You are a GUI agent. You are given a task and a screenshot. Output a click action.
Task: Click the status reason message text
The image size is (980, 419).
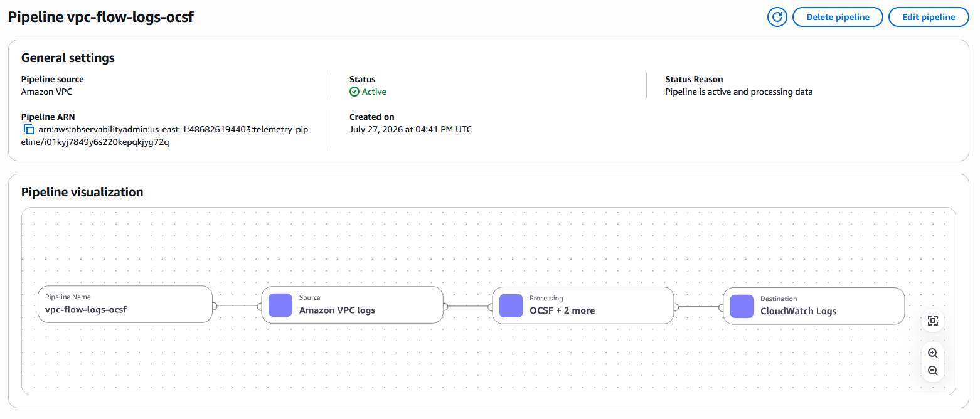738,92
